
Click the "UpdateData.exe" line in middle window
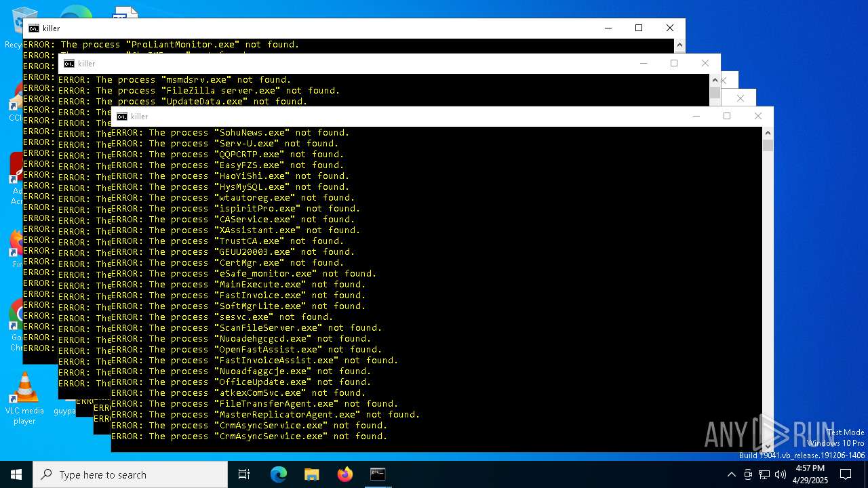pos(183,102)
